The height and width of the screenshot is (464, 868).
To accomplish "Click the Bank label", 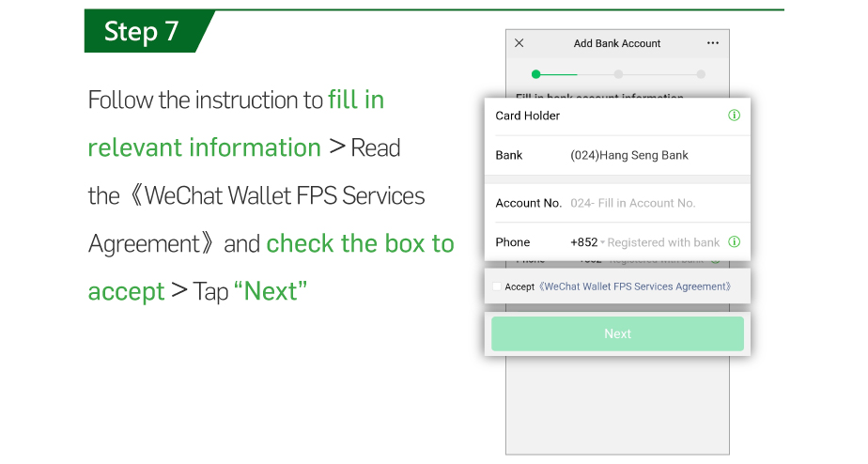I will point(509,156).
